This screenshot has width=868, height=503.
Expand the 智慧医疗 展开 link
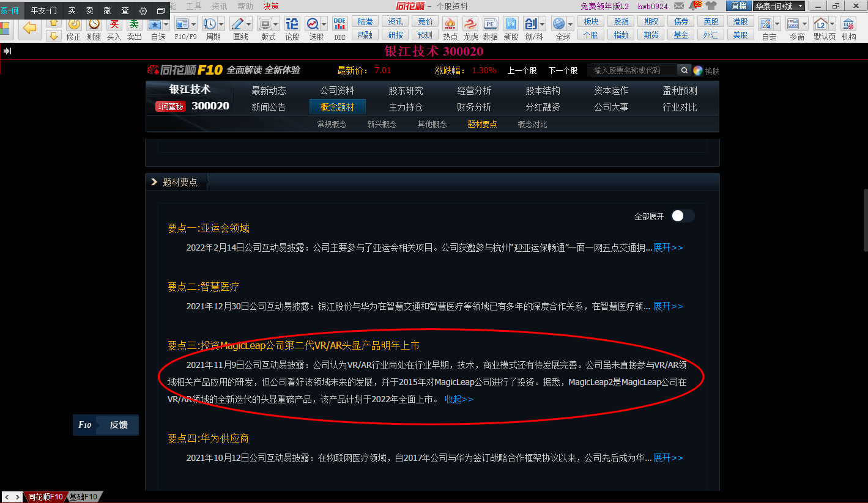(x=668, y=306)
